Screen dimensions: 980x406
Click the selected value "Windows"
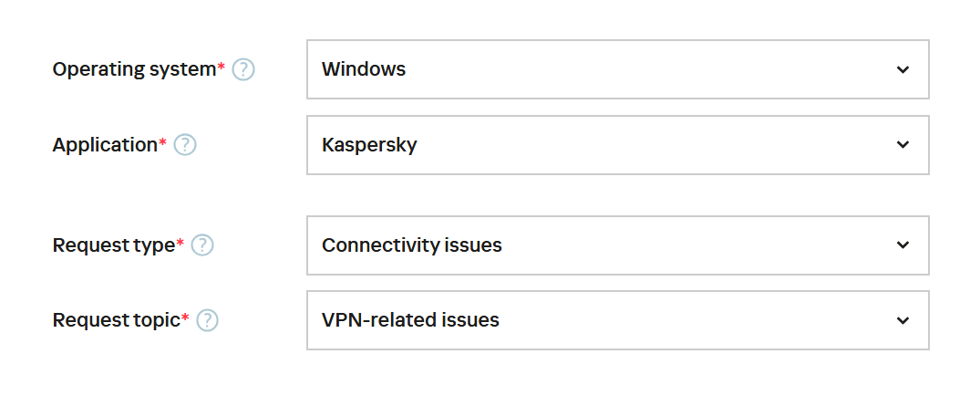(364, 69)
